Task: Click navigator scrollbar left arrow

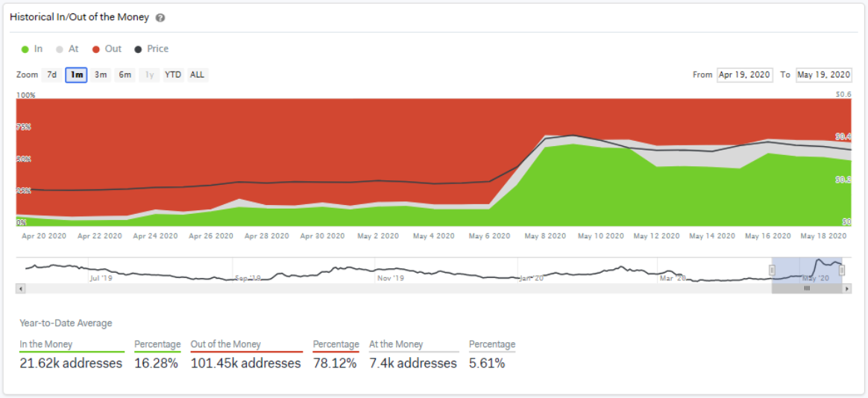Action: (x=21, y=288)
